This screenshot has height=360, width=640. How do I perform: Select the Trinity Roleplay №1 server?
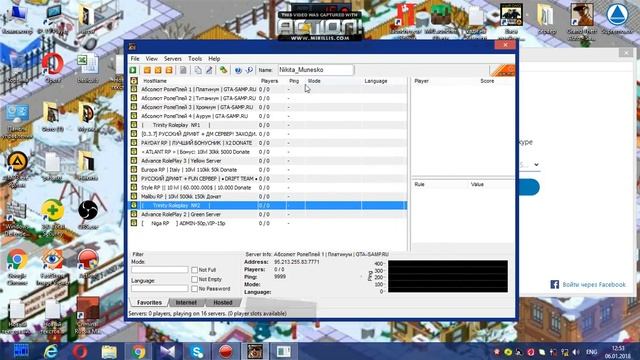(x=268, y=125)
